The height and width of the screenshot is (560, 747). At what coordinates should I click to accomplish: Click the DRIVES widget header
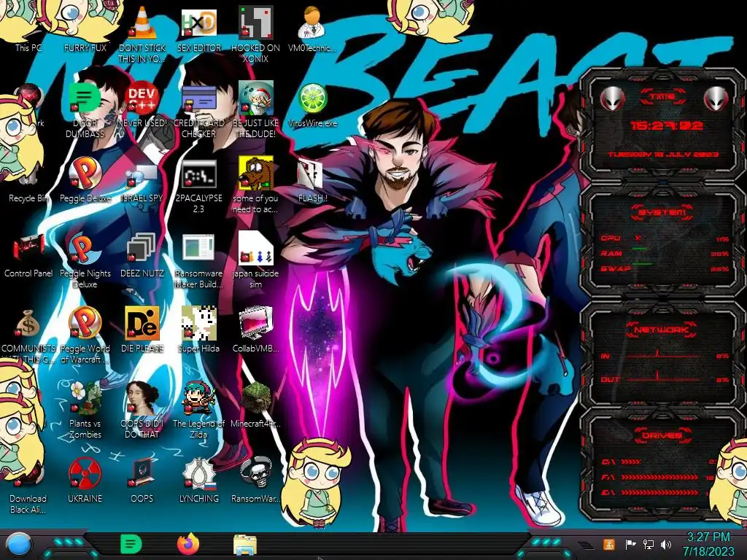[x=661, y=435]
